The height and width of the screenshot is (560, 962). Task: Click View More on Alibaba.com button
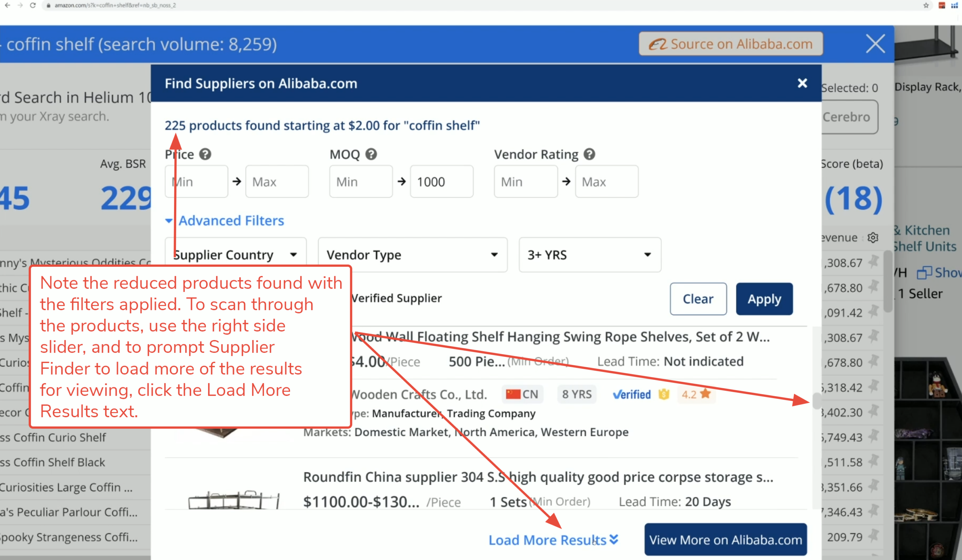(x=725, y=540)
